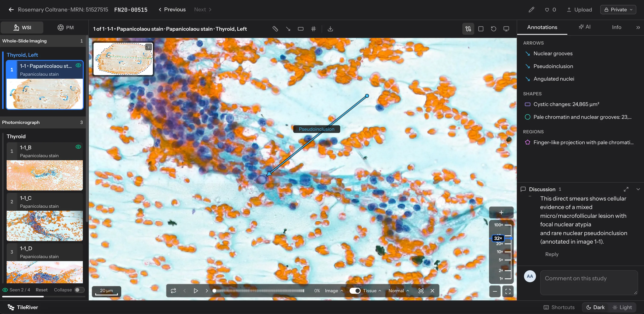Click the annotation visibility toolbar icon

[468, 29]
